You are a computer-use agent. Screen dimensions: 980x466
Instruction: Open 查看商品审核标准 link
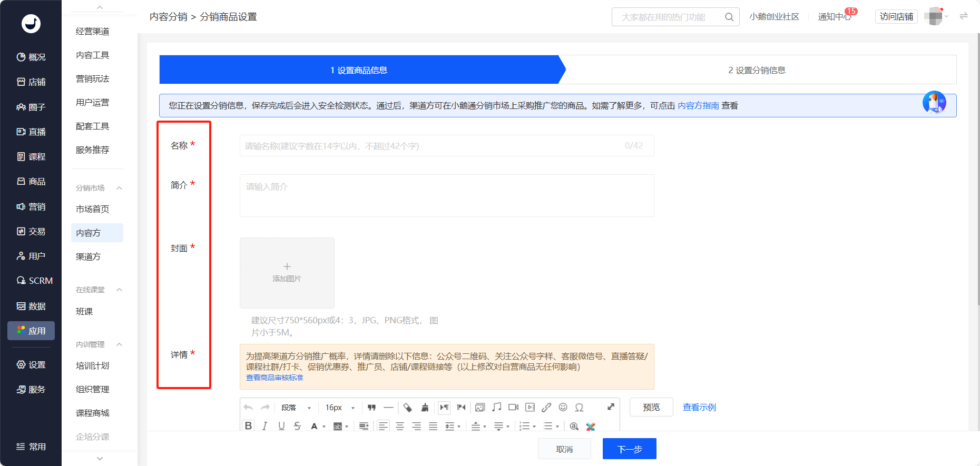275,378
